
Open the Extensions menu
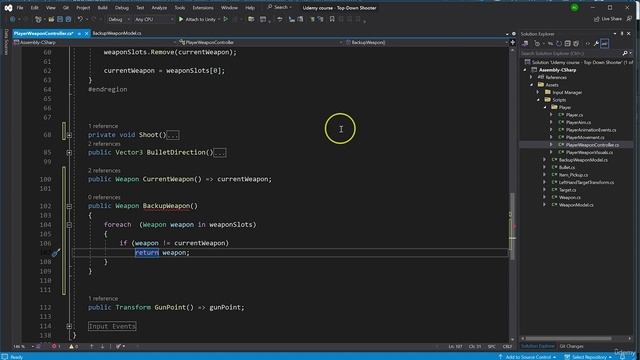[202, 8]
